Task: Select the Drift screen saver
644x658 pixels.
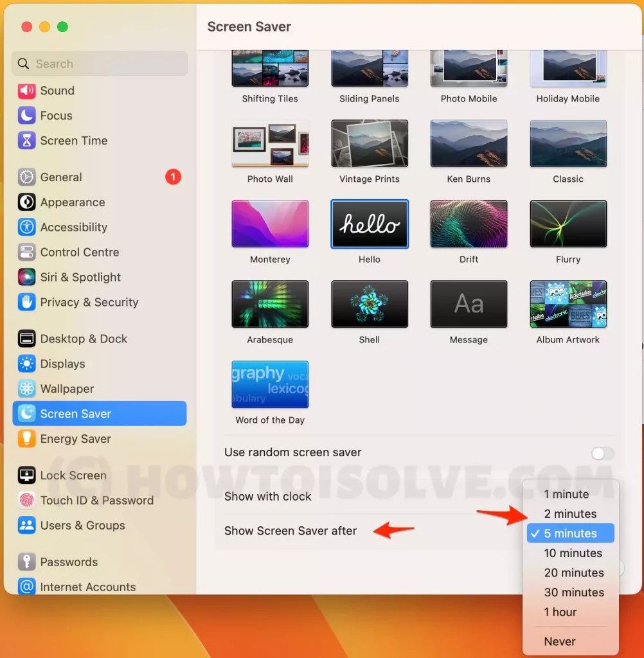Action: point(469,224)
